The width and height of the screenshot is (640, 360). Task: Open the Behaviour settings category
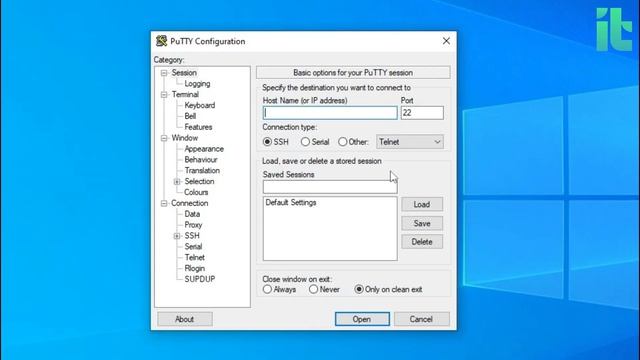point(201,160)
